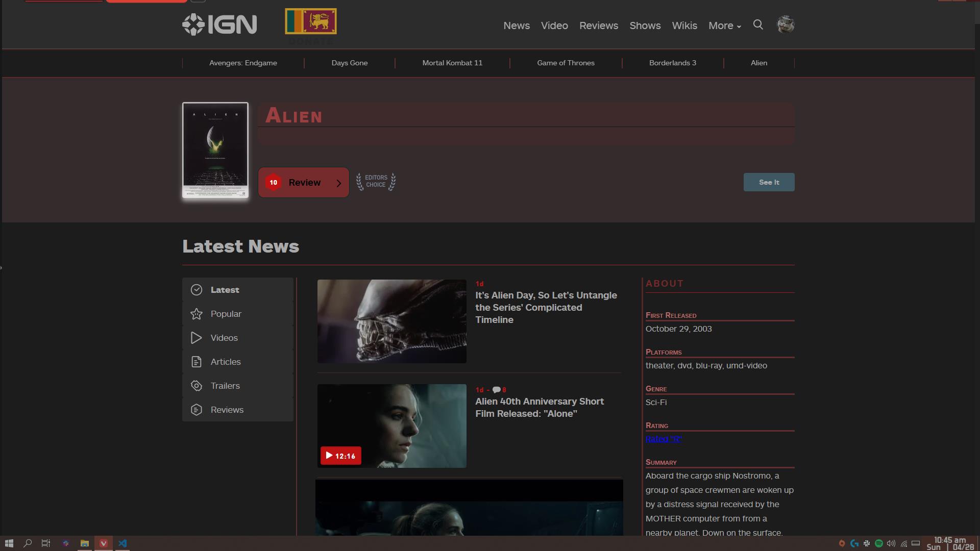This screenshot has height=551, width=980.
Task: Select the Trailers icon in sidebar
Action: [x=197, y=386]
